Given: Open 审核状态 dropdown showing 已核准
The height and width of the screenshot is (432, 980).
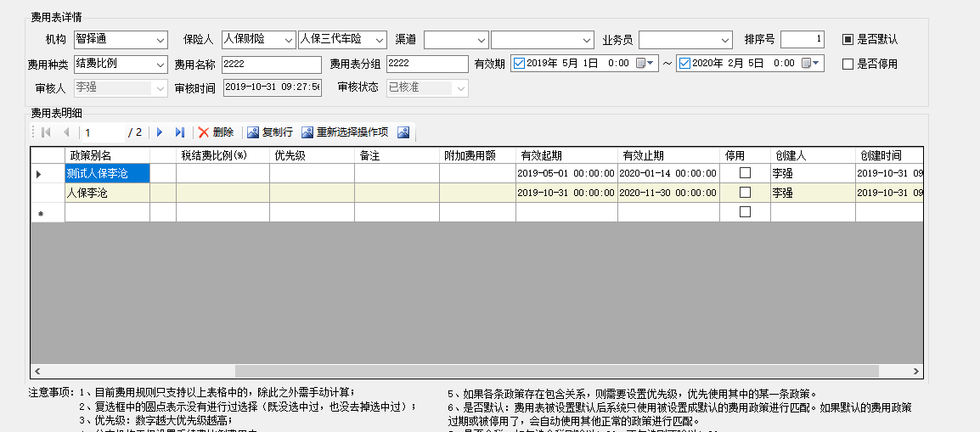Looking at the screenshot, I should (460, 88).
